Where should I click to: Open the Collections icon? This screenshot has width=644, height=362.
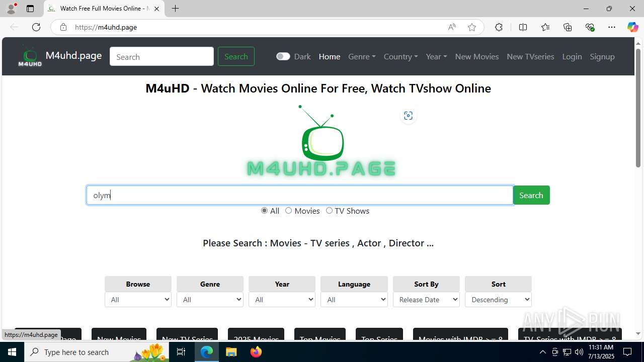[568, 27]
